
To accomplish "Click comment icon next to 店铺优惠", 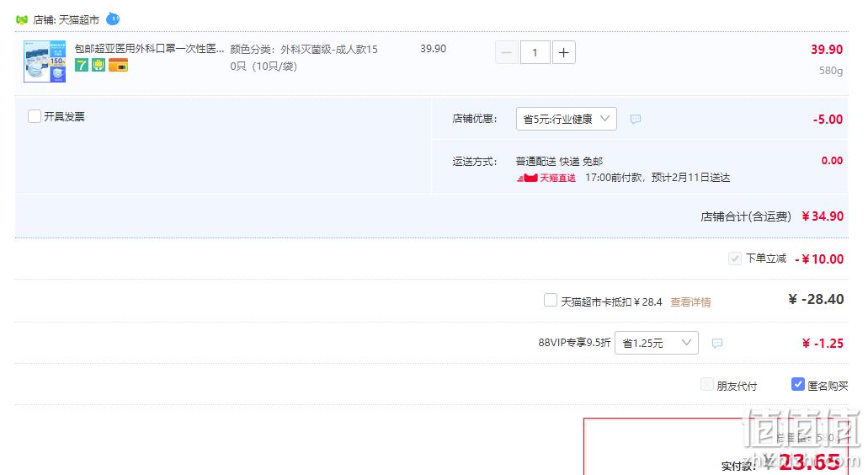I will coord(636,119).
